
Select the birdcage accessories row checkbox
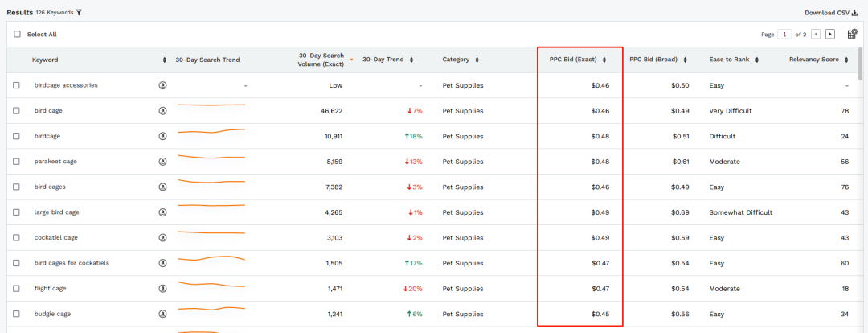[17, 85]
